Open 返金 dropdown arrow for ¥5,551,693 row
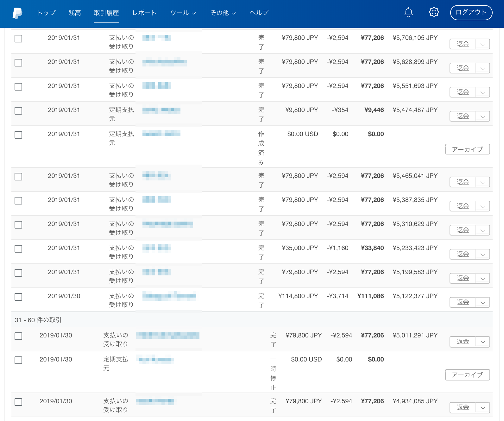Image resolution: width=504 pixels, height=421 pixels. [x=483, y=92]
